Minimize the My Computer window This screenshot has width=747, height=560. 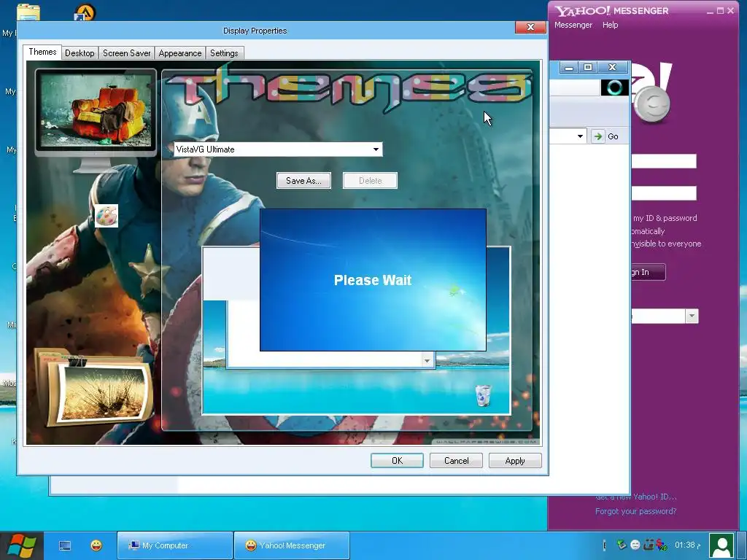point(568,67)
